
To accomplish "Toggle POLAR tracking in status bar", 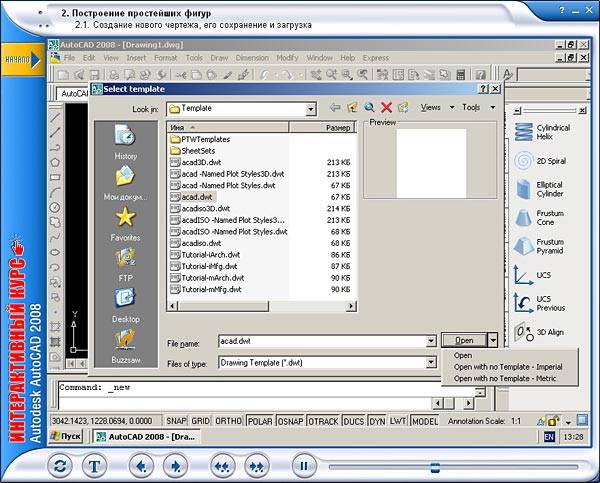I will click(x=260, y=421).
